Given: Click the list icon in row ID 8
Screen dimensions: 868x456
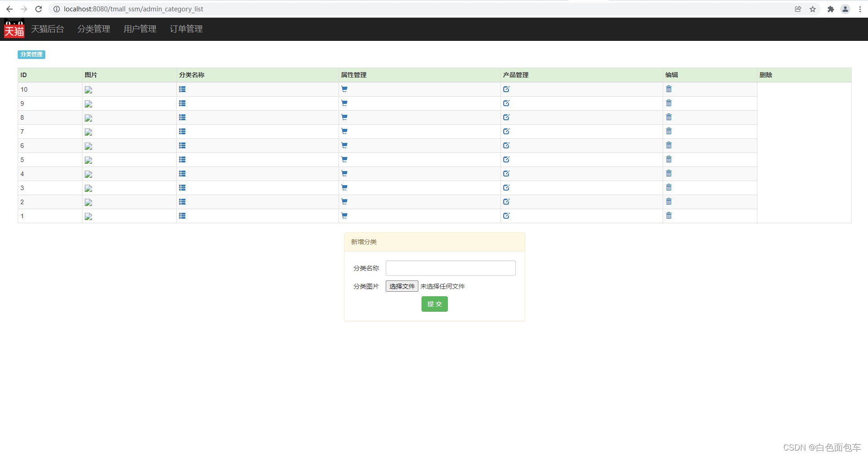Looking at the screenshot, I should coord(182,118).
